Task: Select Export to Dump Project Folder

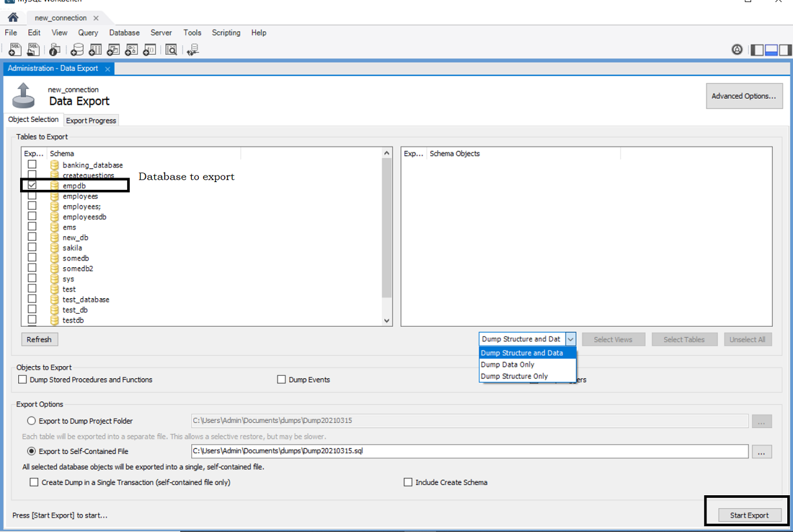Action: pos(31,421)
